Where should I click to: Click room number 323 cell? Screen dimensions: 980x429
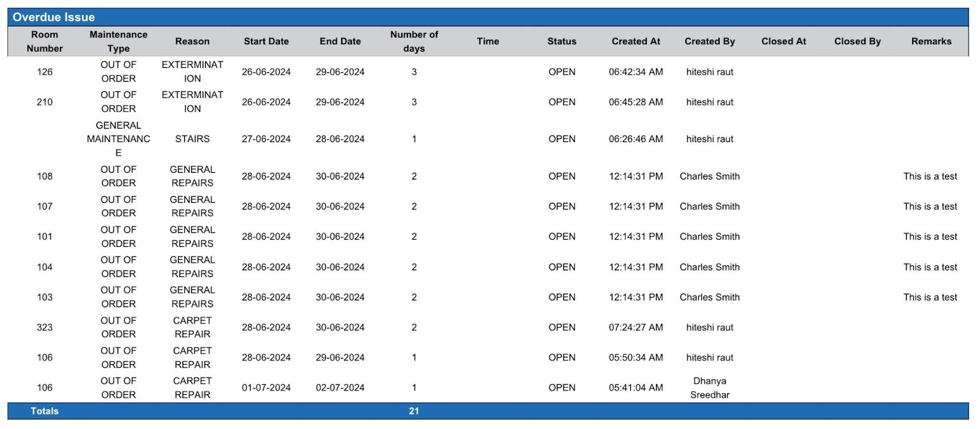coord(45,327)
